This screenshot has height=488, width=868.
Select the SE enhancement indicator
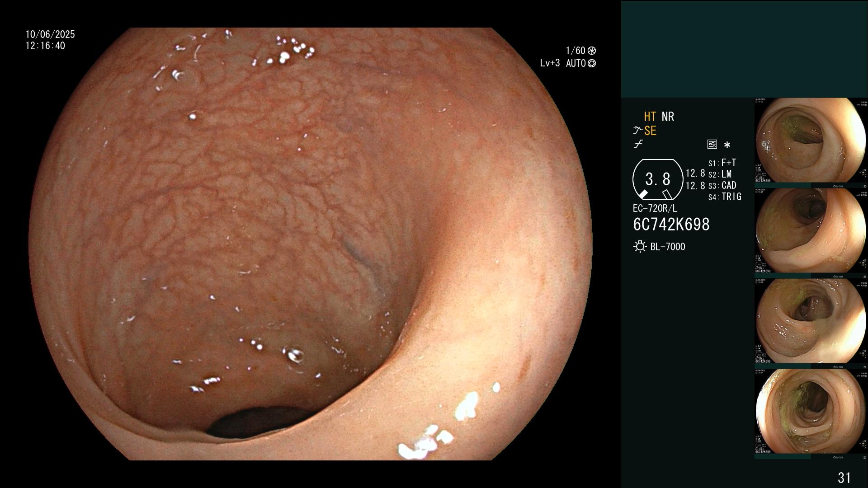[x=650, y=131]
